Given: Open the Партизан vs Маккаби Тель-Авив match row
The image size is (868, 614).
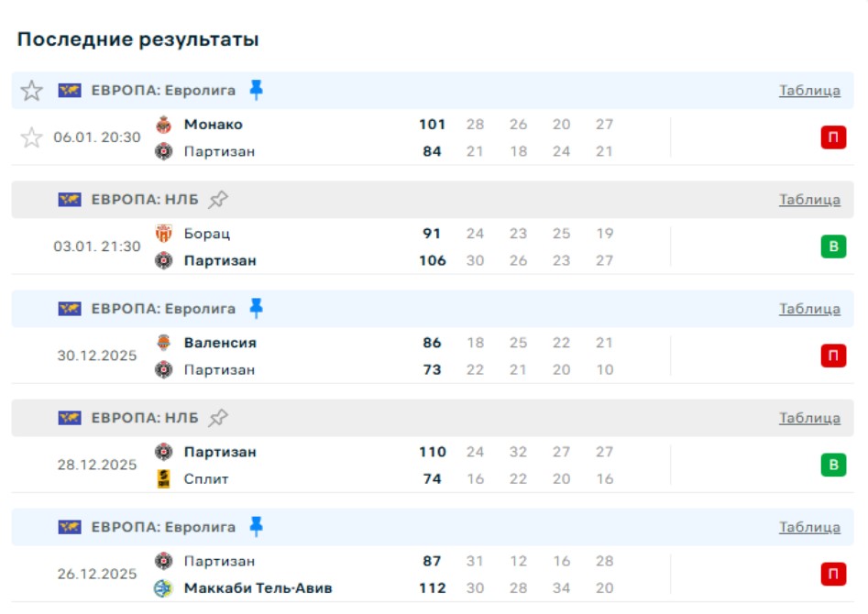Looking at the screenshot, I should click(x=367, y=575).
